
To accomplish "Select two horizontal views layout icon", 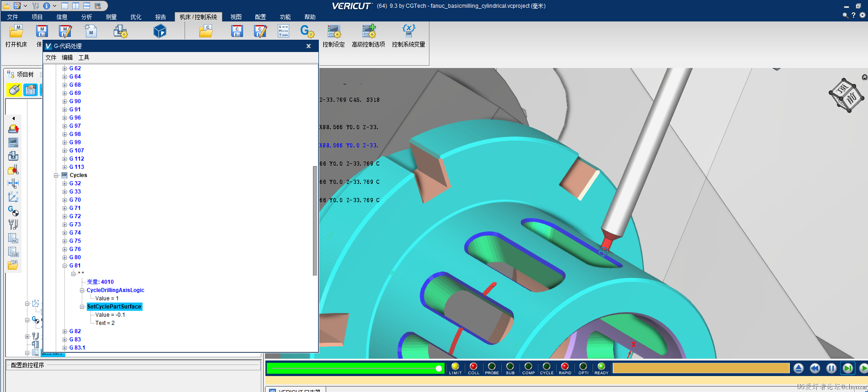I will click(x=86, y=6).
